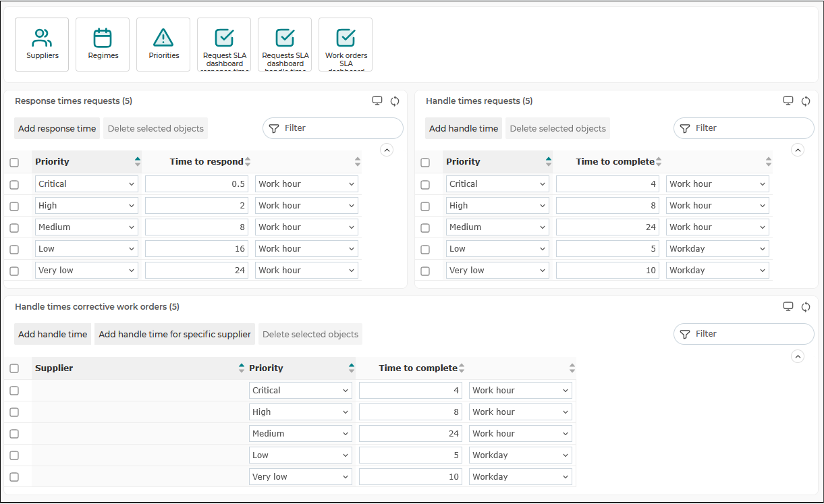Viewport: 824px width, 504px height.
Task: Select all rows in Handle times requests
Action: 425,163
